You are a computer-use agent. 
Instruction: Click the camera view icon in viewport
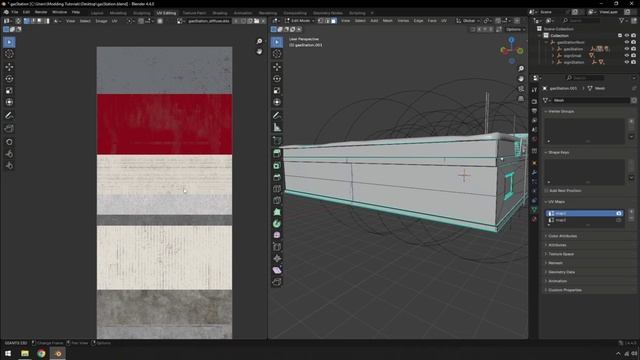coord(521,89)
